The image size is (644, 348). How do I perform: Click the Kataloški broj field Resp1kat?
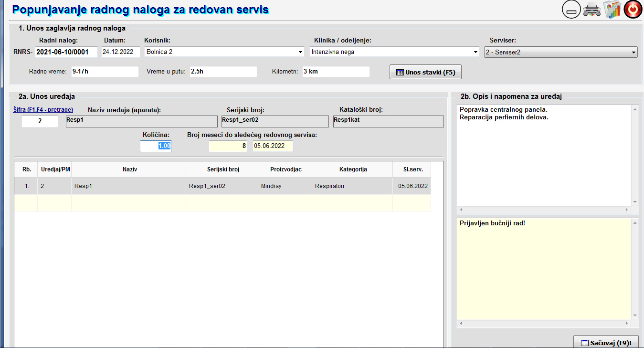click(x=388, y=121)
